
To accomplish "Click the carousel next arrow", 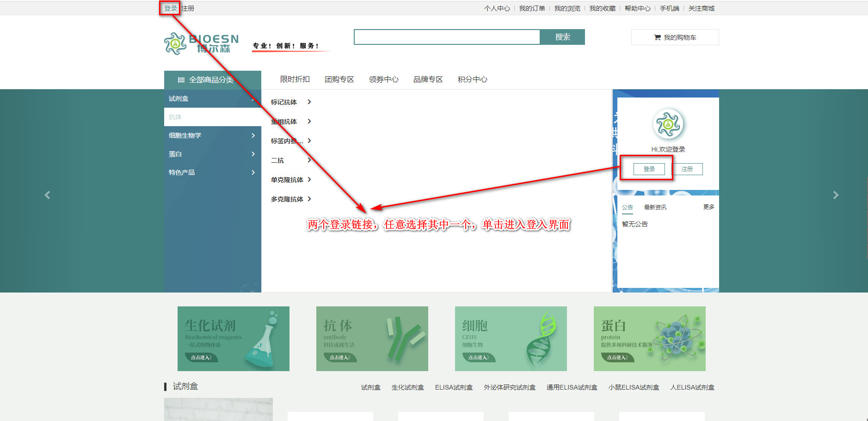I will pos(835,195).
